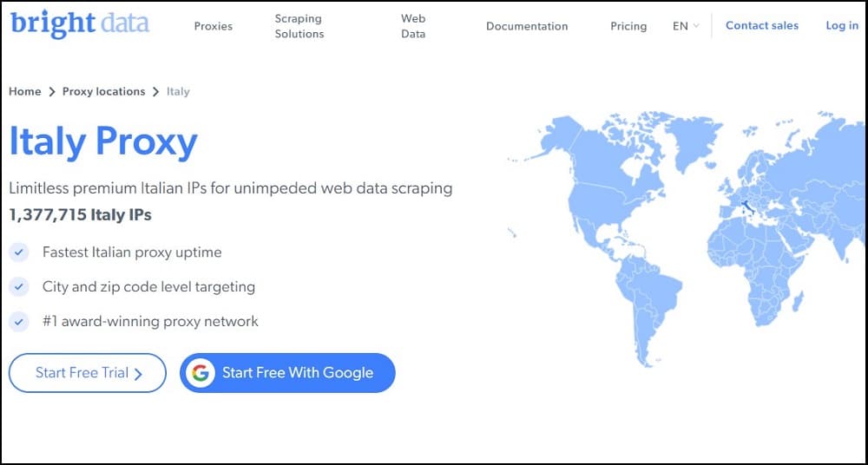
Task: Go to Home breadcrumb
Action: (25, 91)
